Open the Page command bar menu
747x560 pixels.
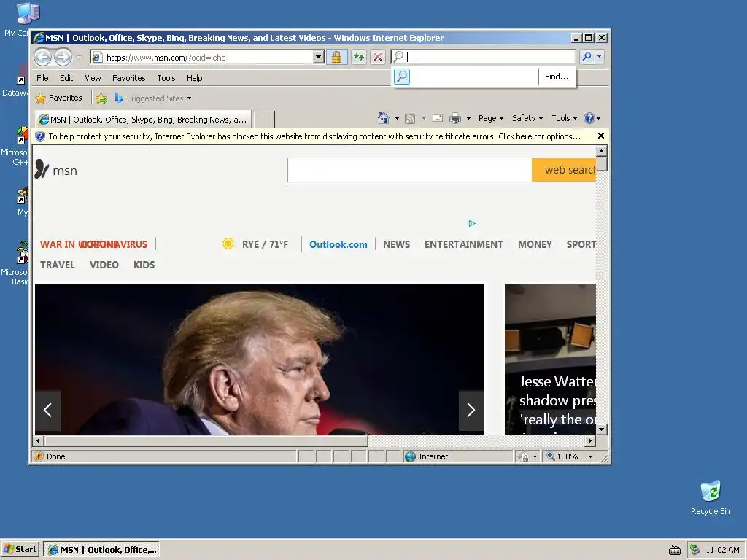click(x=491, y=118)
